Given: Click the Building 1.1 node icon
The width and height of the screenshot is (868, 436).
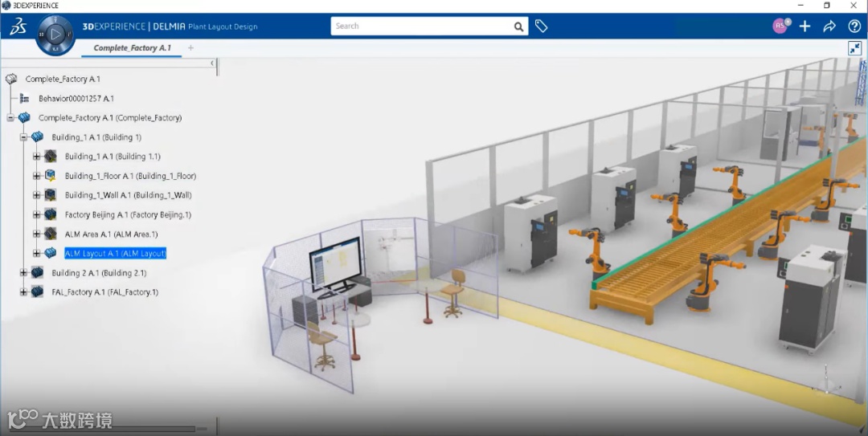Looking at the screenshot, I should point(51,156).
